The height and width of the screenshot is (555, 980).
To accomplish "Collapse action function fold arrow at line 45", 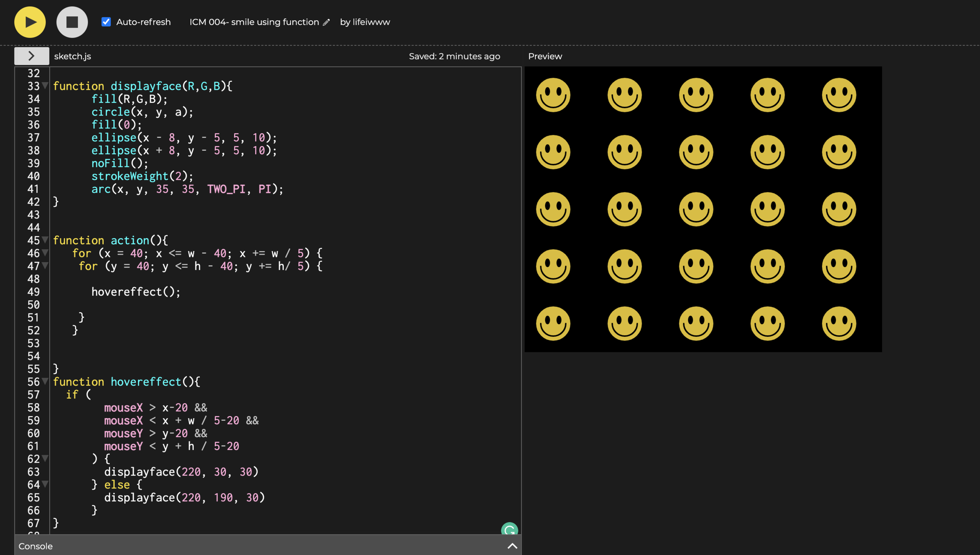I will [45, 240].
